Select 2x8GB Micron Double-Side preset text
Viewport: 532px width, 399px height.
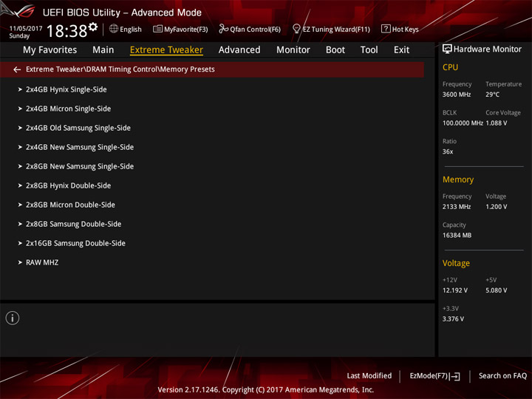70,205
